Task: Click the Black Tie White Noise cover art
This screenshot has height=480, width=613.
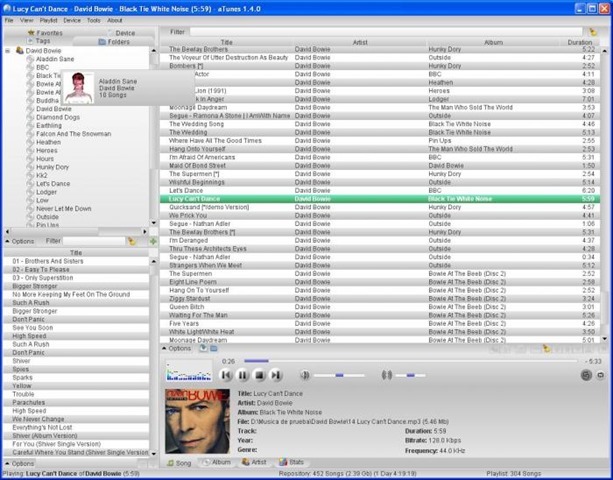Action: 197,421
